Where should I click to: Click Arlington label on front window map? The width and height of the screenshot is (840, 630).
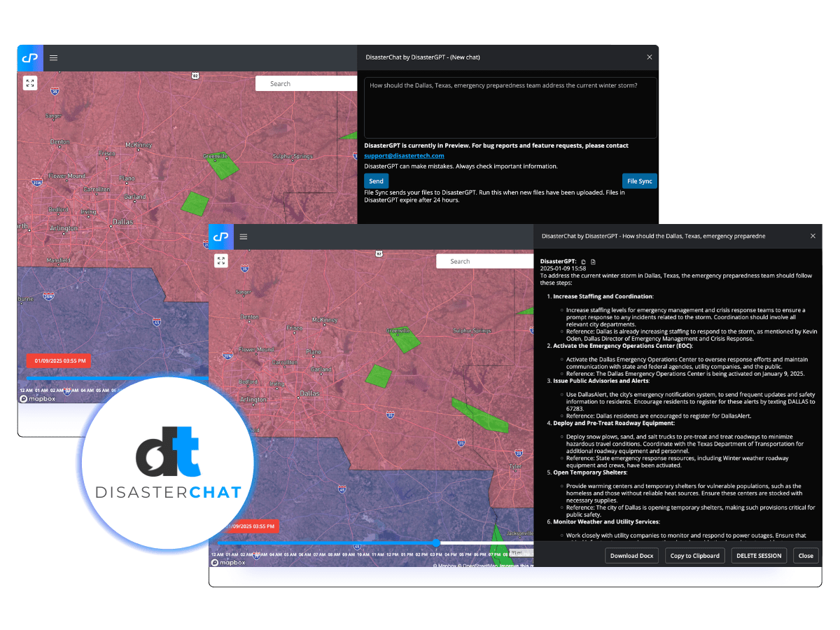tap(253, 400)
